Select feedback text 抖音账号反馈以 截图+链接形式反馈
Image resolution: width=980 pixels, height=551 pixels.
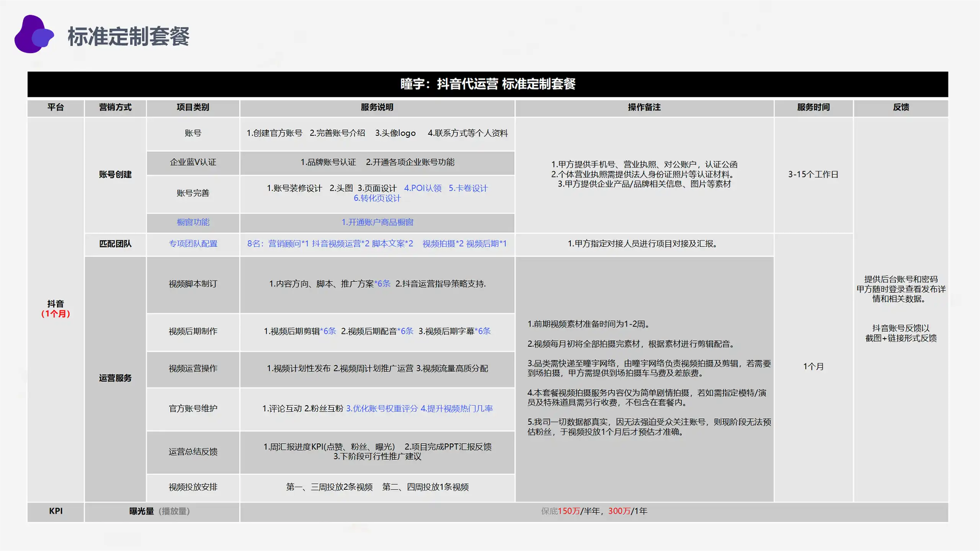901,334
